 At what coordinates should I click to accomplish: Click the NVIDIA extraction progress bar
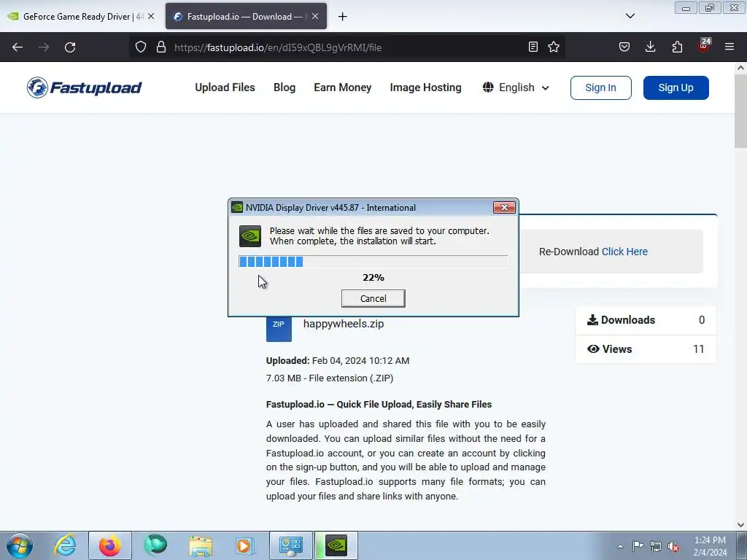(x=373, y=262)
